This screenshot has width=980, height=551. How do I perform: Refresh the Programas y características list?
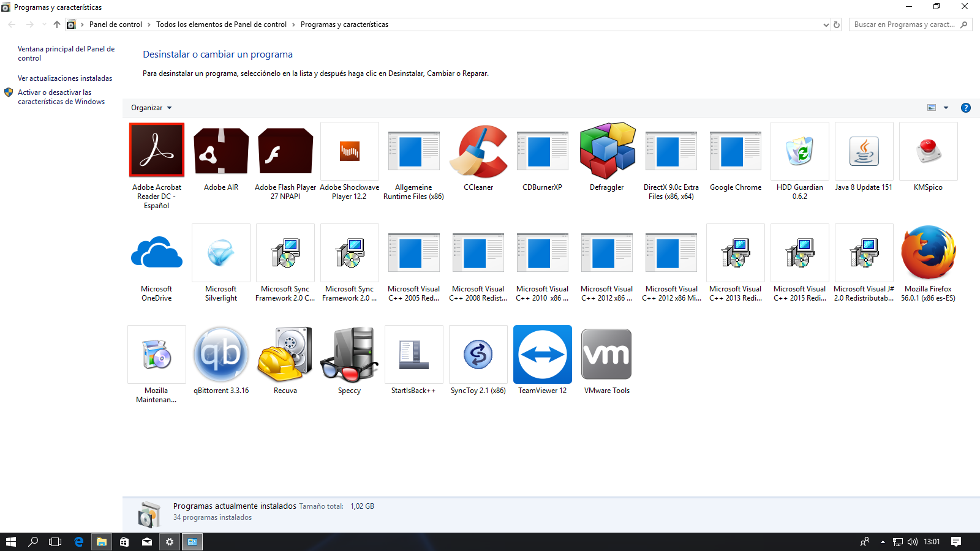837,25
